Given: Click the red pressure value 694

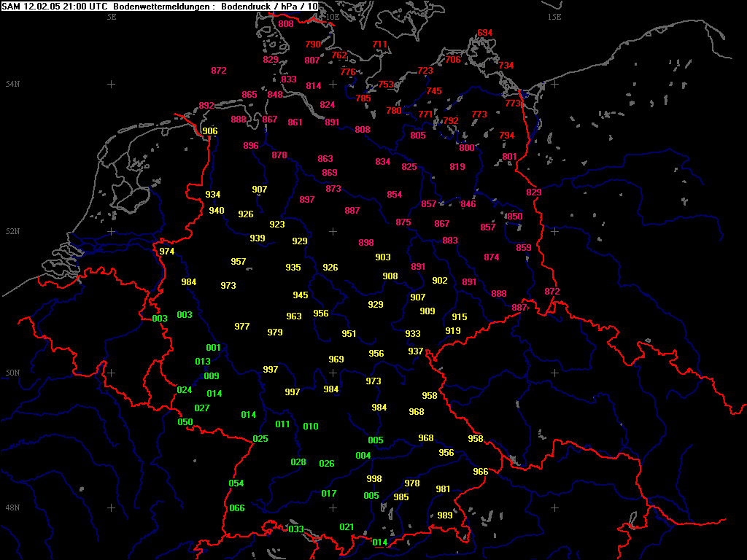Looking at the screenshot, I should click(x=485, y=33).
